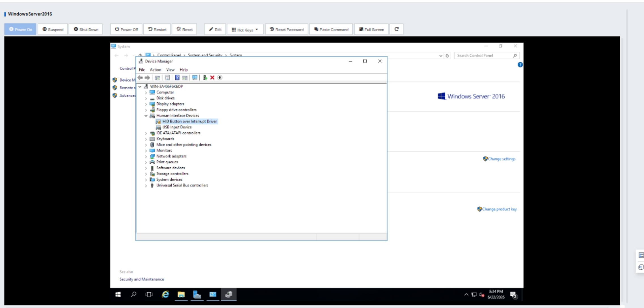Collapse the WIN-3A406F6K6OP root node
644x308 pixels.
pyautogui.click(x=140, y=87)
